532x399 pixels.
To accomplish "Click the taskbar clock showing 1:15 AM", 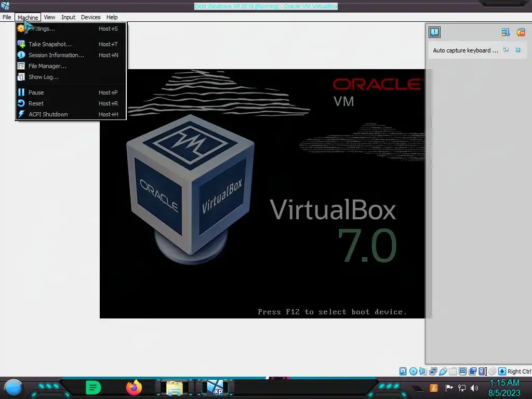I will pos(504,388).
